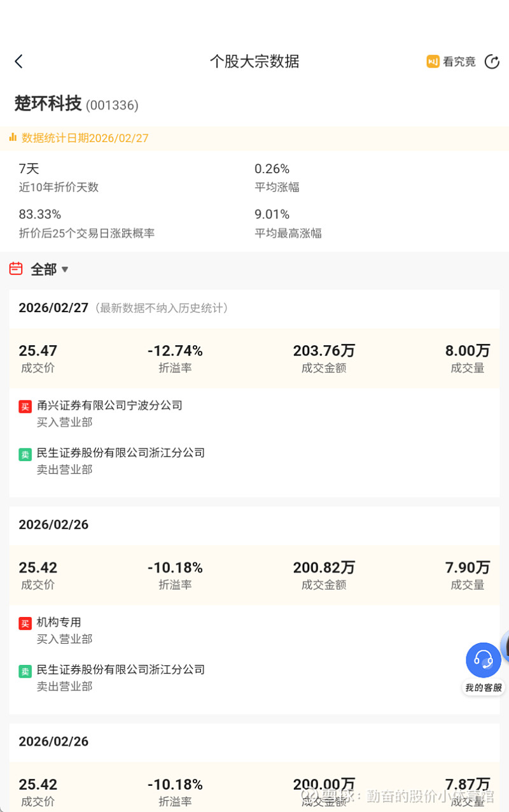Open buyer 甬兴证券有限公司宁波分公司
Screen dimensions: 509x812
(109, 405)
